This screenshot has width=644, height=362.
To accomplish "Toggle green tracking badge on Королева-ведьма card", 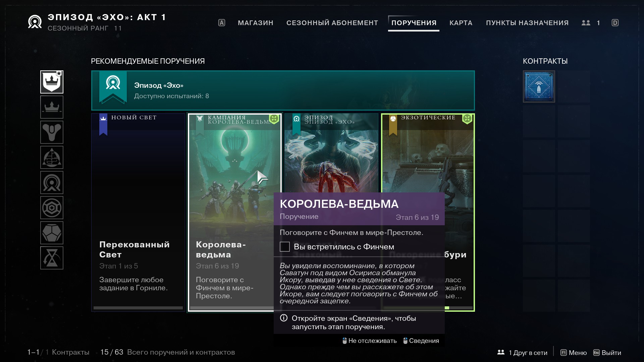I will tap(274, 119).
